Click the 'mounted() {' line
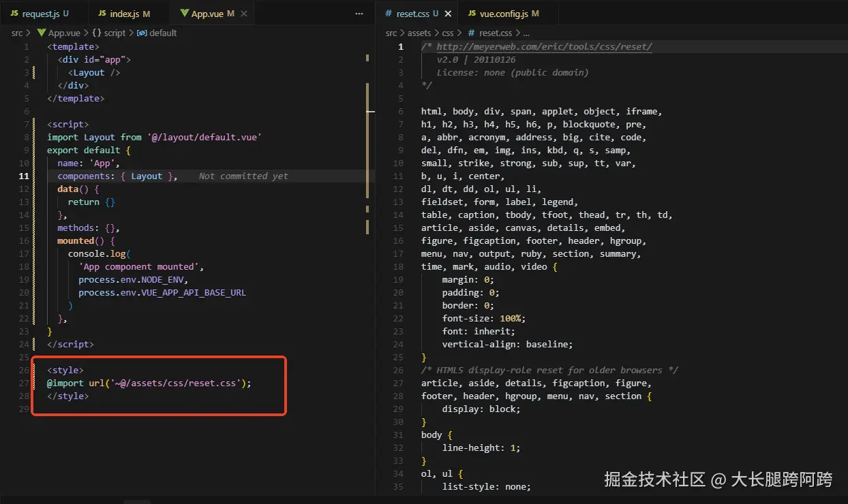This screenshot has height=504, width=848. [86, 240]
